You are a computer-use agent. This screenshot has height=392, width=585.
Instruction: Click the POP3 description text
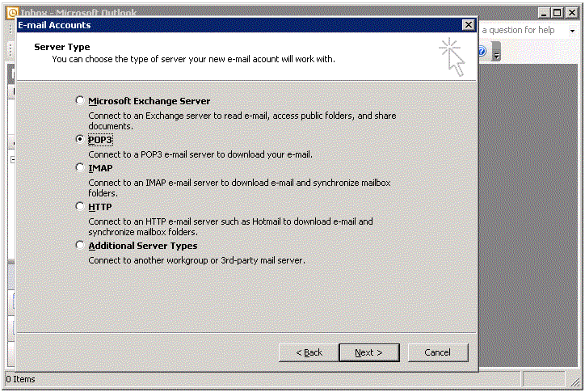pos(200,154)
